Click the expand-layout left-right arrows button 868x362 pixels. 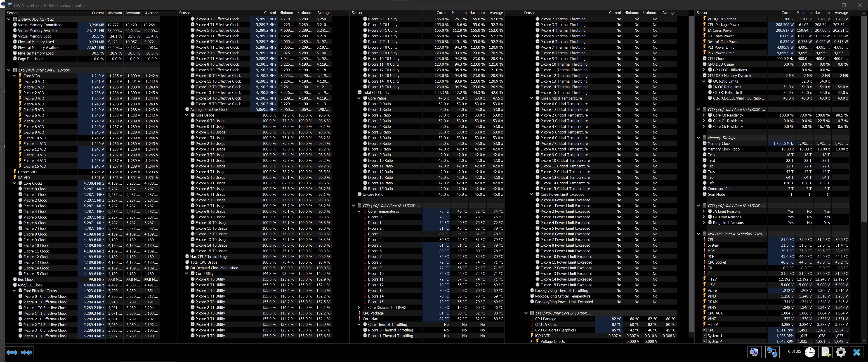[12, 352]
